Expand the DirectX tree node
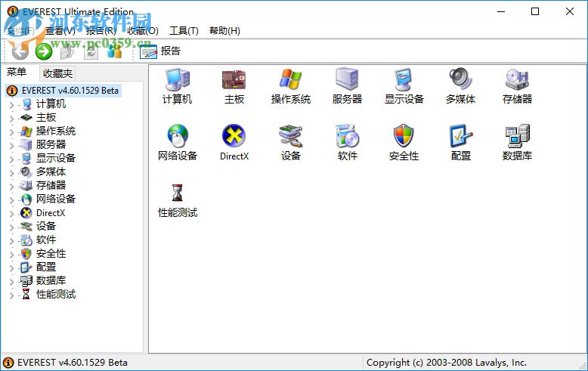The width and height of the screenshot is (588, 371). 11,214
